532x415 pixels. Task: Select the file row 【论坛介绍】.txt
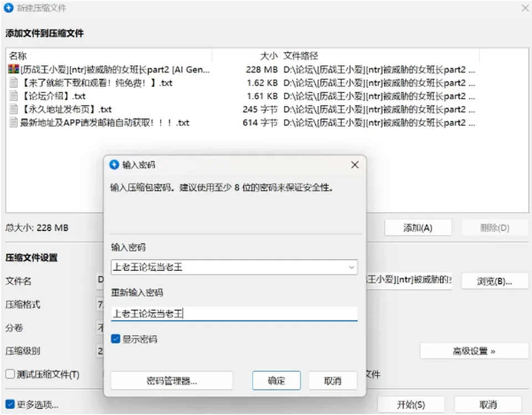242,96
